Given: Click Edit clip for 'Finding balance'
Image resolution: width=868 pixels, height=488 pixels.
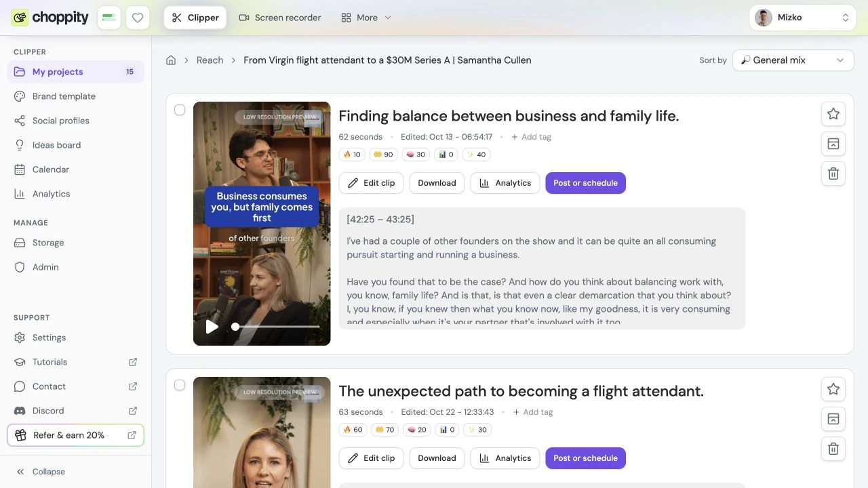Looking at the screenshot, I should [x=371, y=183].
